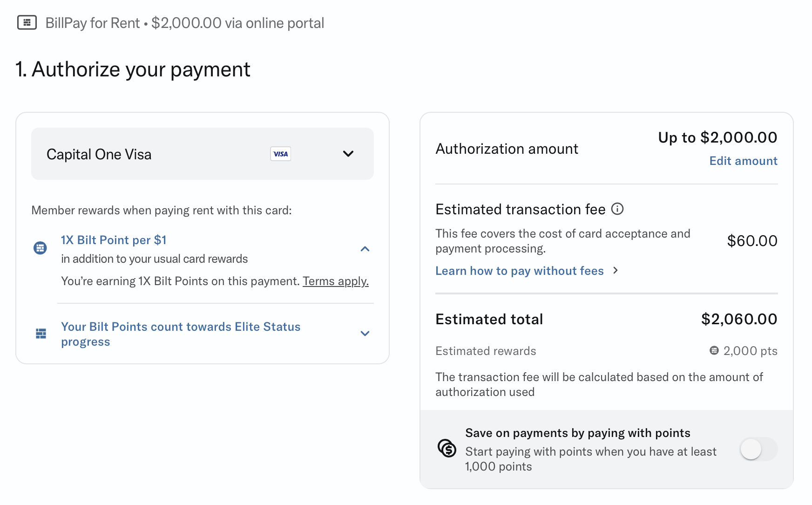812x505 pixels.
Task: Click Save on payments by paying with points
Action: (x=578, y=433)
